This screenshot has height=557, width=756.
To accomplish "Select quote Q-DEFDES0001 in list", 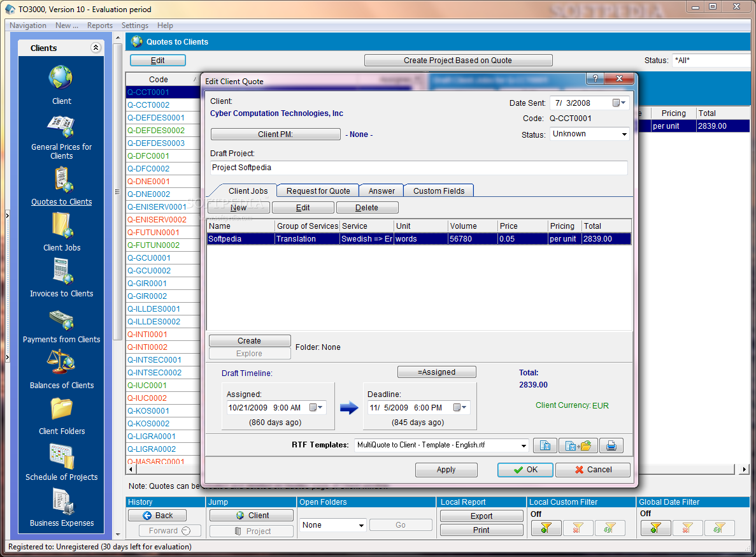I will (163, 118).
